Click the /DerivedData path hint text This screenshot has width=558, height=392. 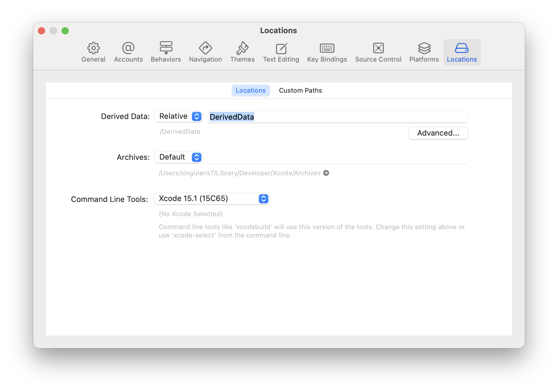point(180,132)
